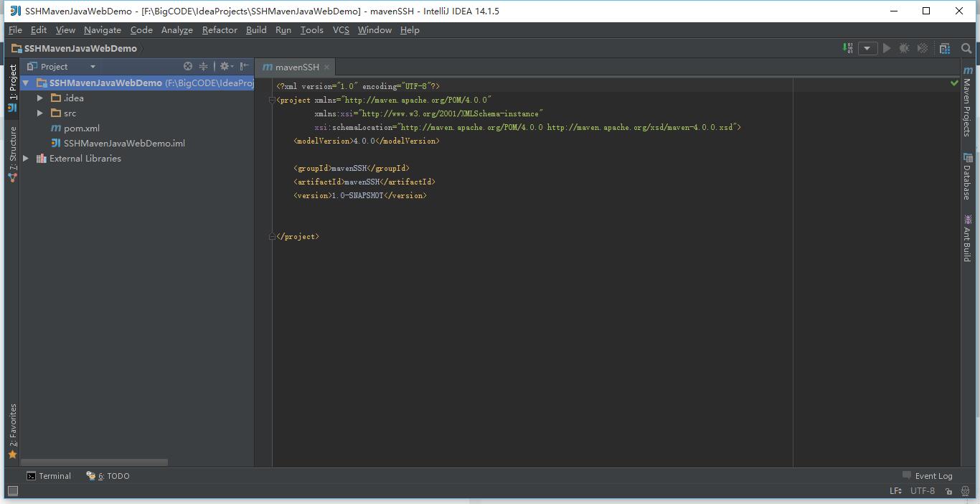Click the Debug bug icon
The height and width of the screenshot is (504, 980).
(905, 48)
